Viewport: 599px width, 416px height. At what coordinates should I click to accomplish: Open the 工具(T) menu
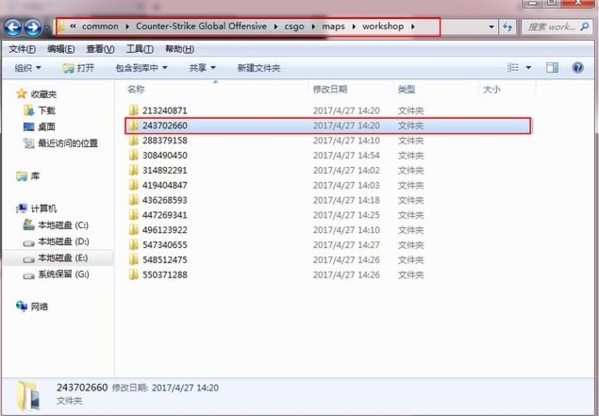tap(140, 49)
